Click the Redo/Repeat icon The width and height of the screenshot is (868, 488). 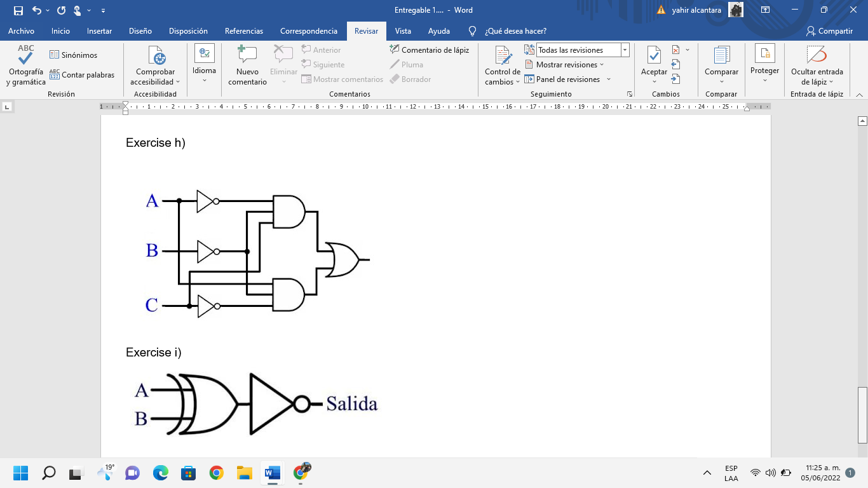pyautogui.click(x=61, y=10)
